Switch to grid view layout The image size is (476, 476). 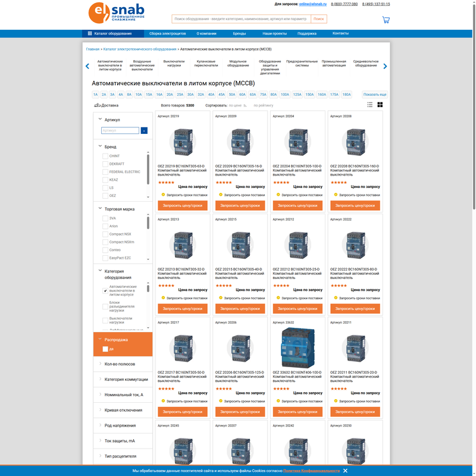click(380, 105)
